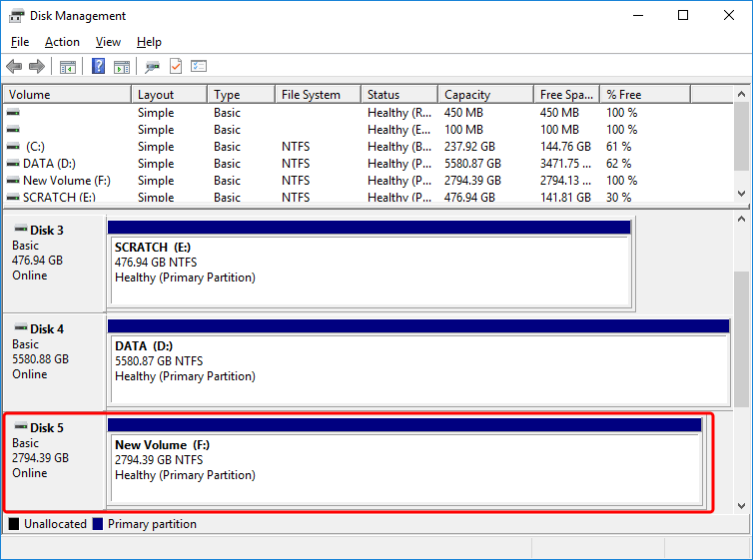Click the black Unallocated legend swatch
The image size is (753, 560).
pos(14,524)
